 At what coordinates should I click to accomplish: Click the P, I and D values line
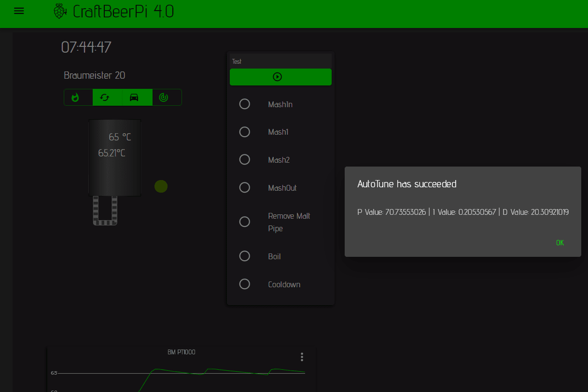click(x=463, y=212)
